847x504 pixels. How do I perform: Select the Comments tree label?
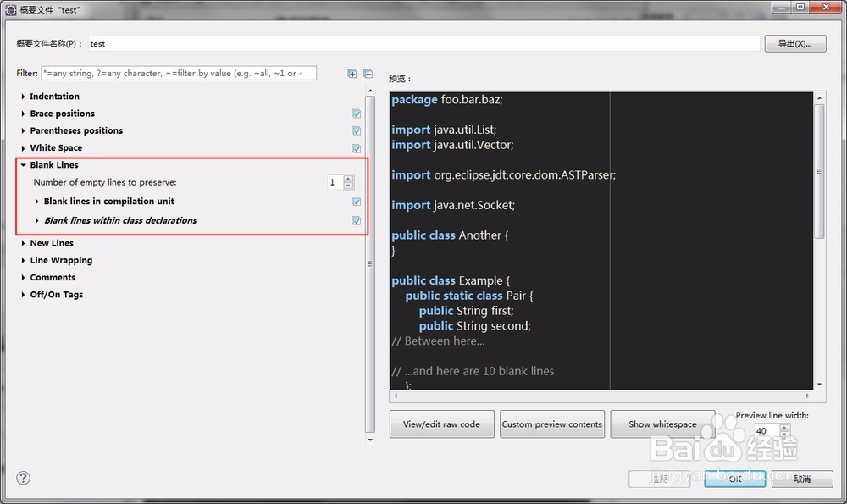[53, 278]
